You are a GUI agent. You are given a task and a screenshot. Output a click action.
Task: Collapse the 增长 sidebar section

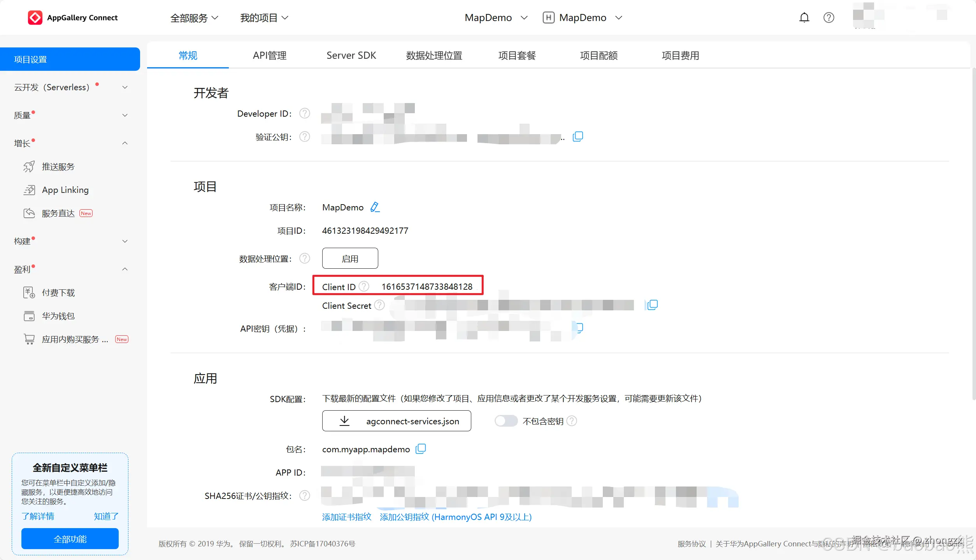125,143
